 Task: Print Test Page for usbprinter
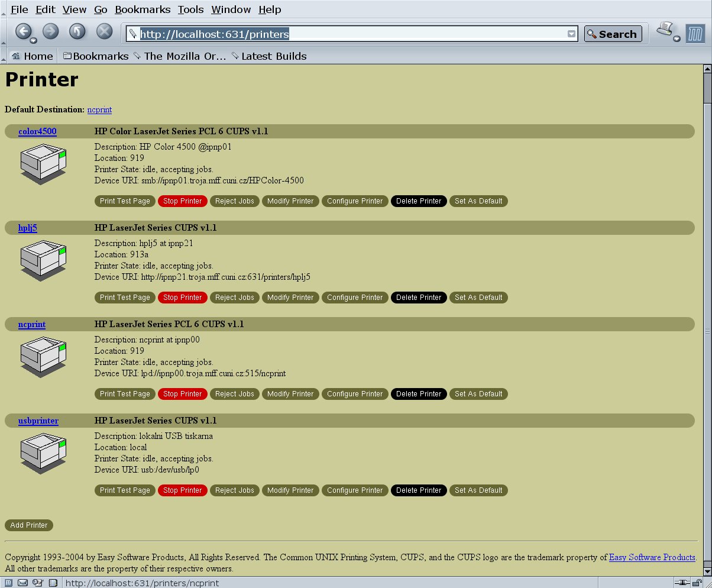[x=125, y=490]
